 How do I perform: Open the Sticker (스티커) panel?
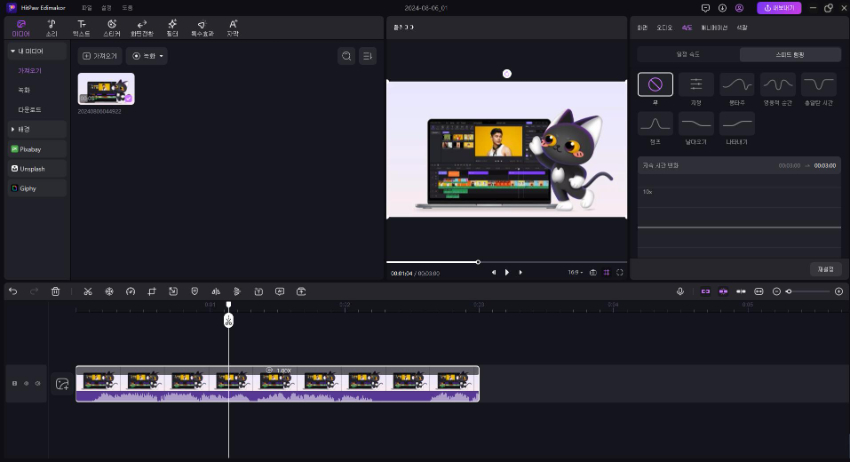[x=111, y=26]
